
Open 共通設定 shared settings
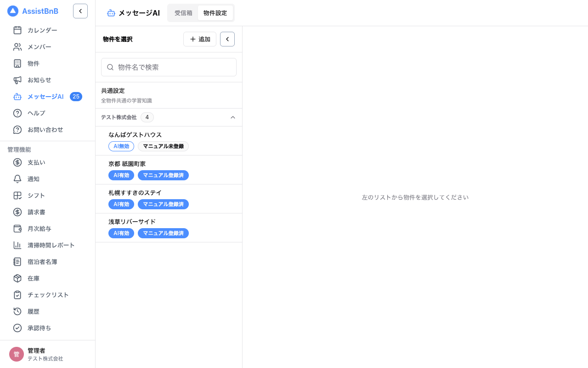coord(169,95)
